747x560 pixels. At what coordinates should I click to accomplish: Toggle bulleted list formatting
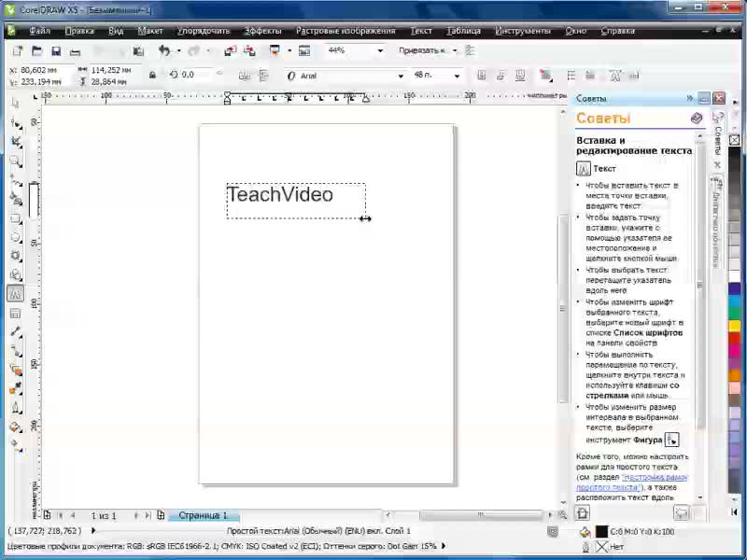571,76
